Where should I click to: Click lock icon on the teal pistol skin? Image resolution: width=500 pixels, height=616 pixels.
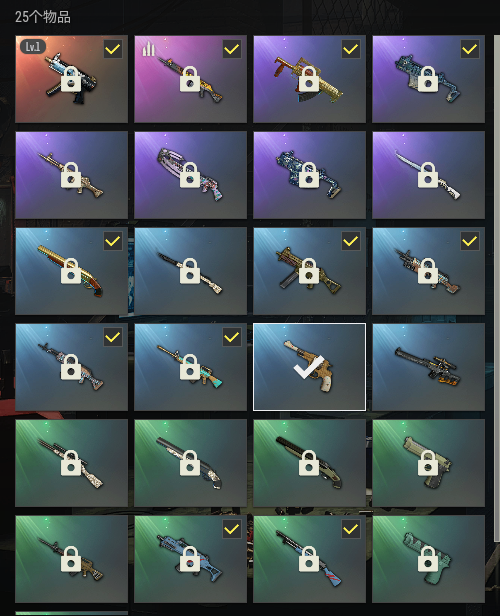[428, 559]
